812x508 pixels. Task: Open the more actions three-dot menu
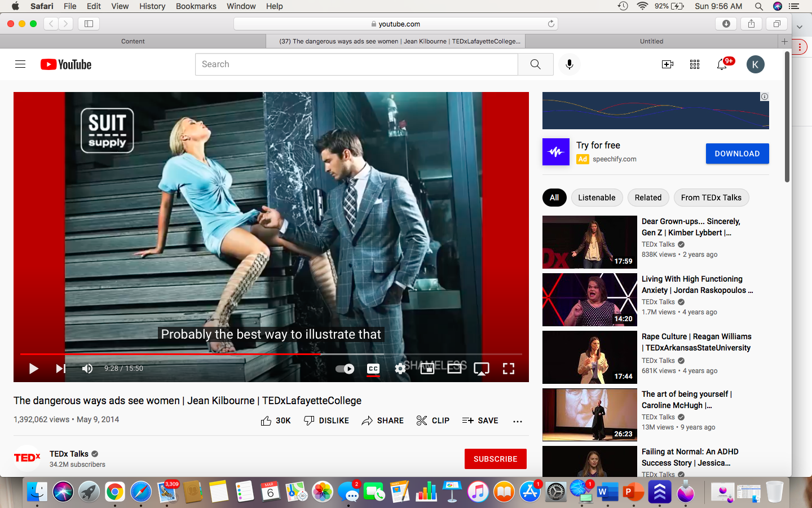click(518, 421)
